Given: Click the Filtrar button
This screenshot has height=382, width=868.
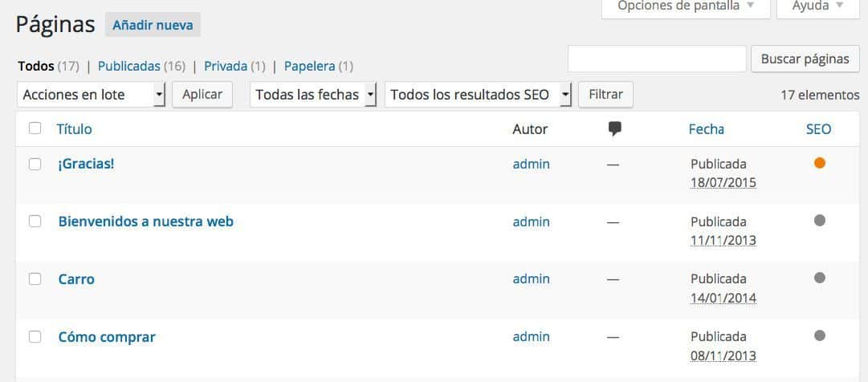Looking at the screenshot, I should (x=605, y=95).
